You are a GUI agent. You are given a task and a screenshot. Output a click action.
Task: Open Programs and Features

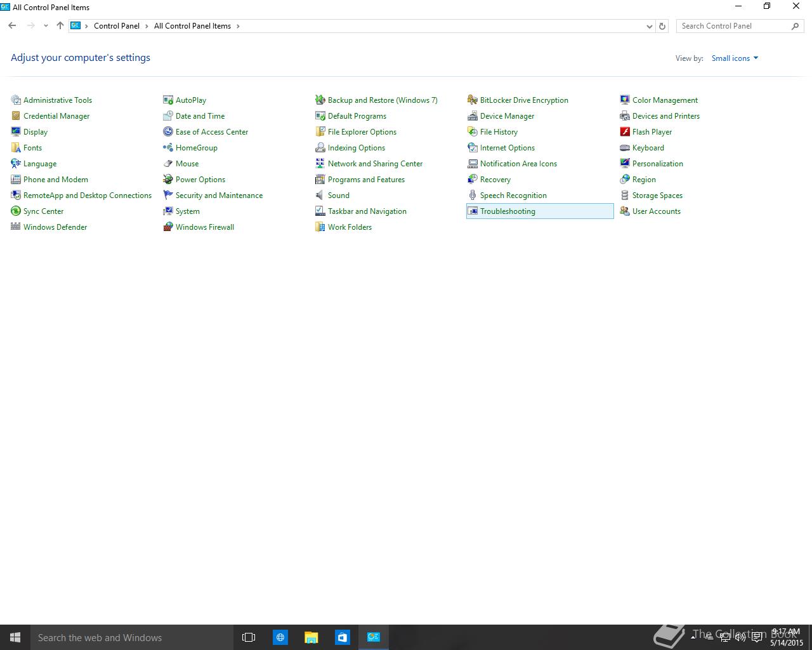click(x=366, y=180)
